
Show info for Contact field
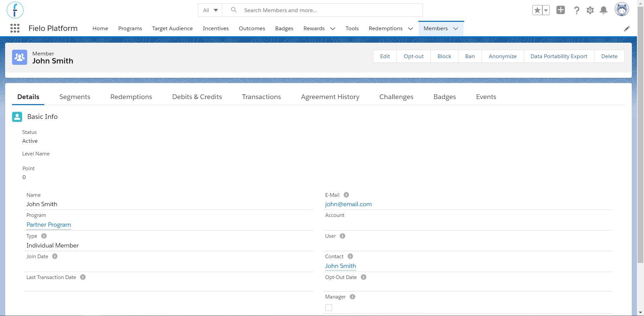point(350,256)
